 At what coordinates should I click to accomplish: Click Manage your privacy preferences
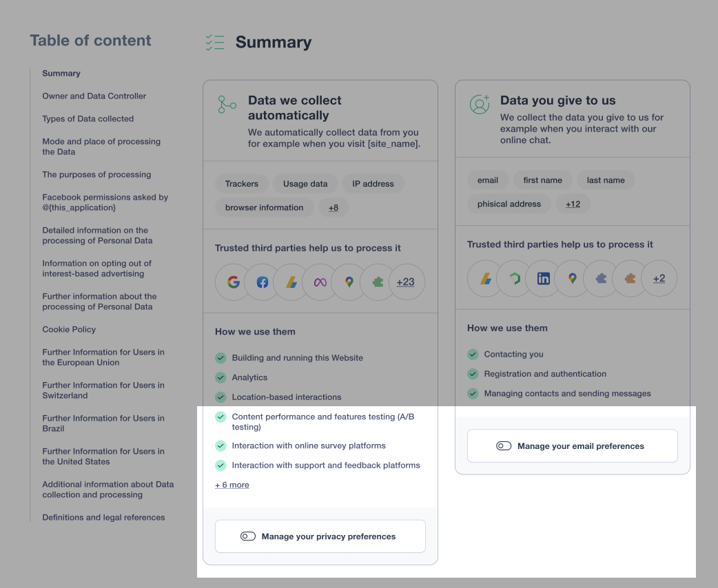pos(320,536)
